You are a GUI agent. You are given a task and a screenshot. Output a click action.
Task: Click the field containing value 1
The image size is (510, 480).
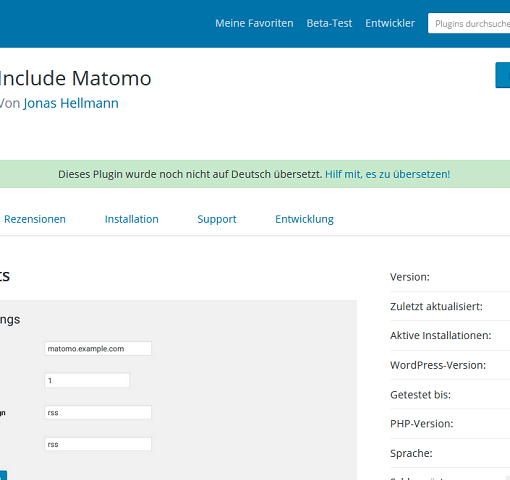[87, 380]
